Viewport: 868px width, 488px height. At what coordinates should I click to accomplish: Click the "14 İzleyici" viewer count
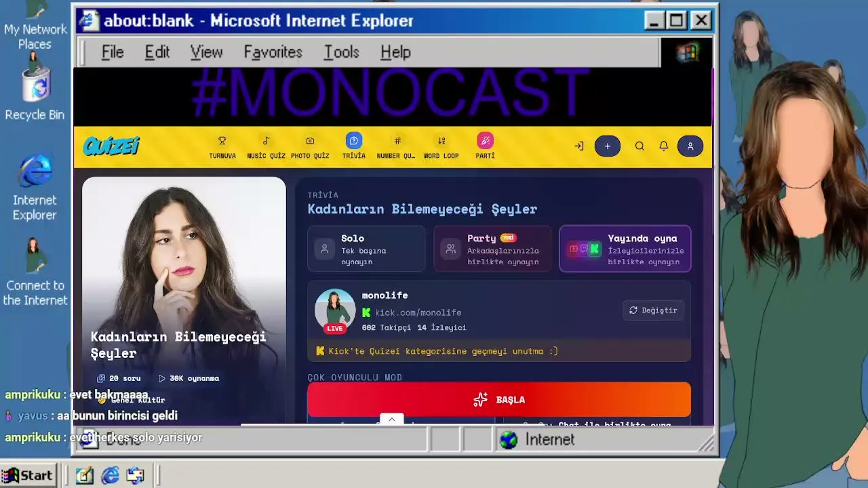[442, 327]
